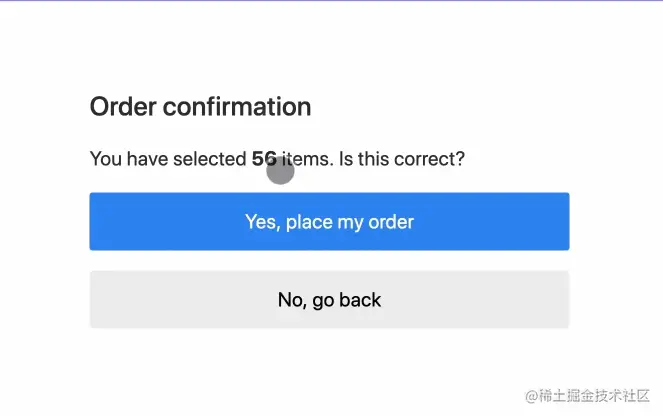663x416 pixels.
Task: Click the word 'order' on the blue button
Action: coord(391,222)
